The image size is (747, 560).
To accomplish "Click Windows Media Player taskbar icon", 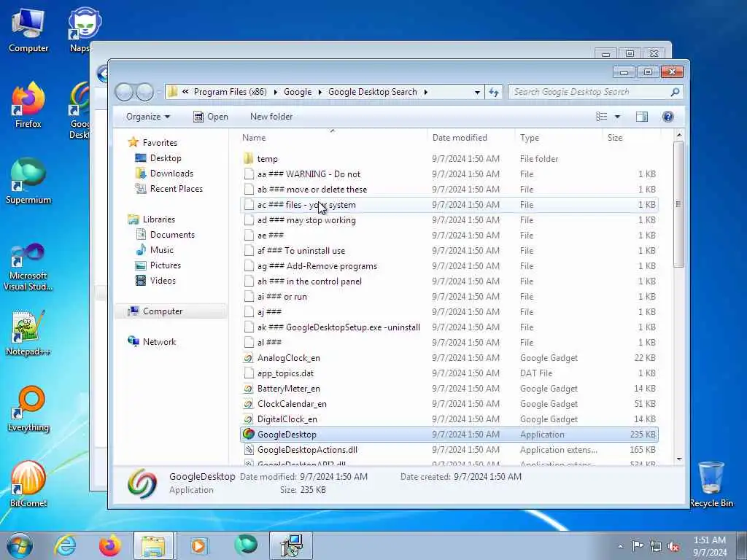I will pos(198,545).
